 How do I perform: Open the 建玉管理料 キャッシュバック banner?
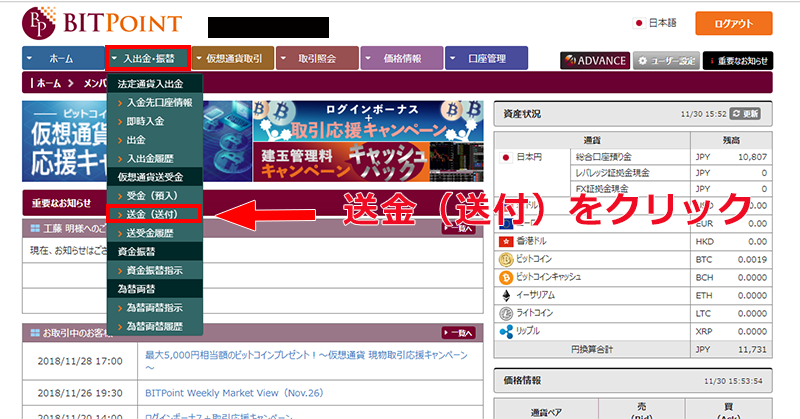368,162
